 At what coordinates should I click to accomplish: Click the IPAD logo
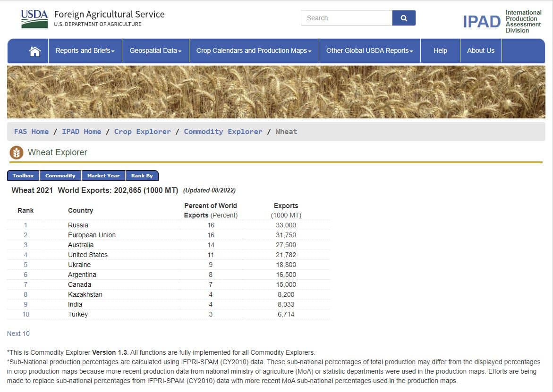point(481,22)
